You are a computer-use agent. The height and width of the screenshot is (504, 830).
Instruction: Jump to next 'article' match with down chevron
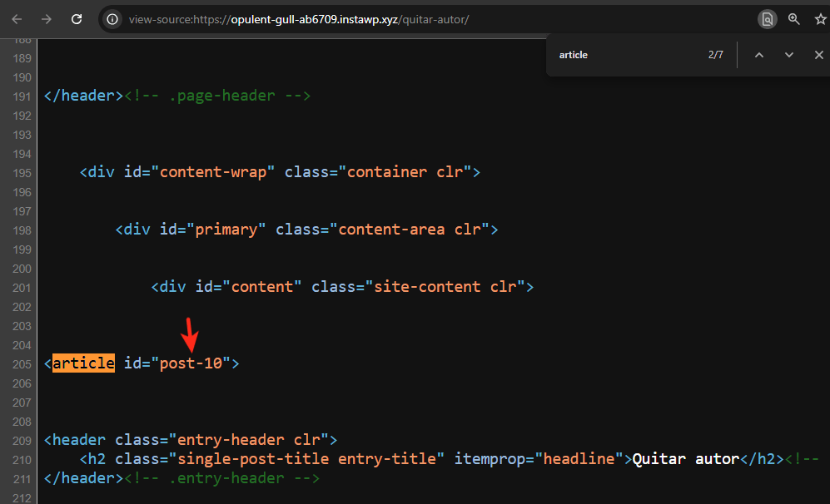pyautogui.click(x=788, y=54)
